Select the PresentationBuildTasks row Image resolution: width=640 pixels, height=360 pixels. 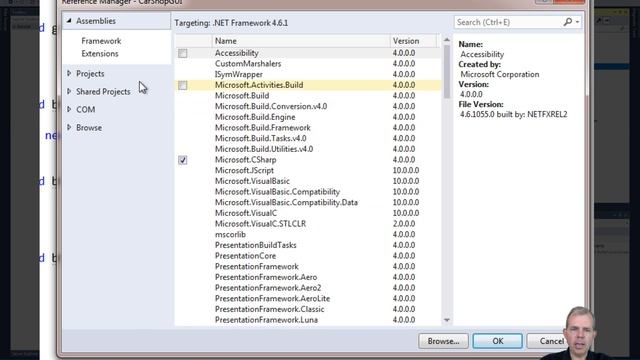(x=308, y=245)
